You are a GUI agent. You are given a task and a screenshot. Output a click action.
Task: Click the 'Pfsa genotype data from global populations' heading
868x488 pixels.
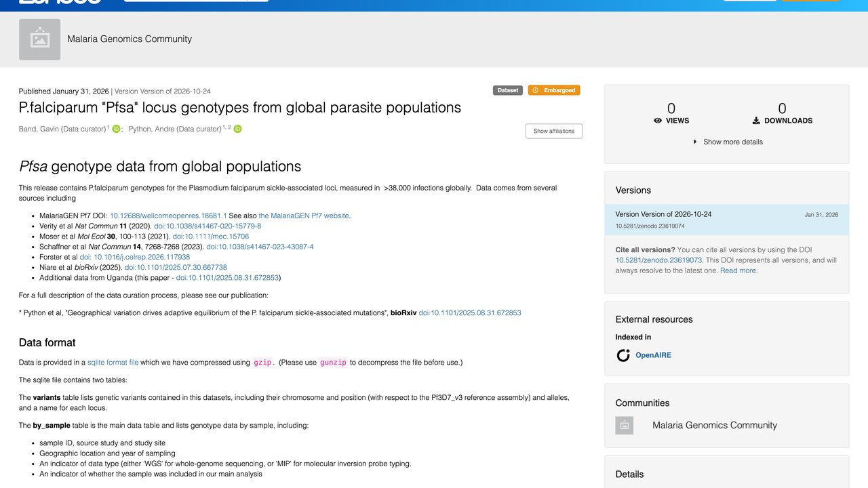point(160,167)
